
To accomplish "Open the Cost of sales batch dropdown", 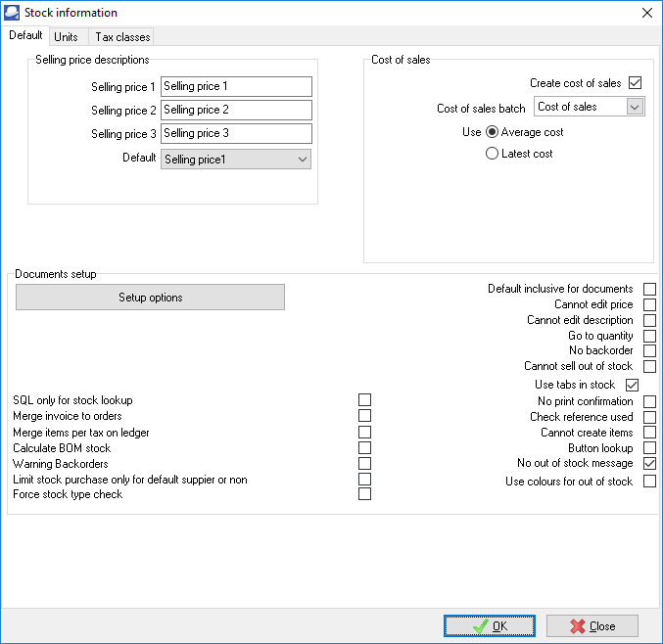I will click(590, 107).
